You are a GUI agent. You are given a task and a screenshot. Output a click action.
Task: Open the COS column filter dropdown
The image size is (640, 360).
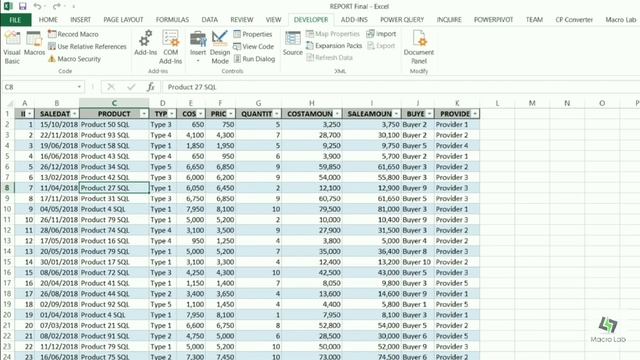click(200, 114)
